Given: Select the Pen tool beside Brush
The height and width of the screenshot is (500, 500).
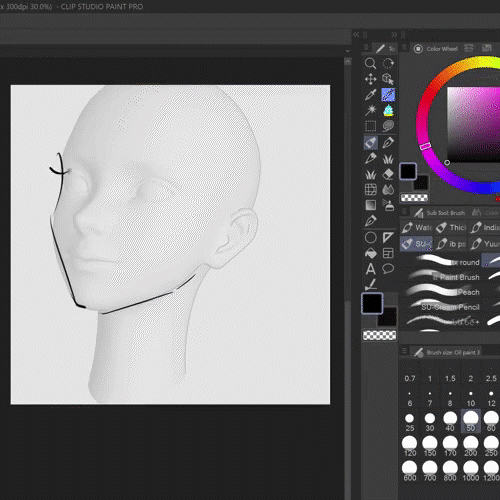Looking at the screenshot, I should pos(388,143).
